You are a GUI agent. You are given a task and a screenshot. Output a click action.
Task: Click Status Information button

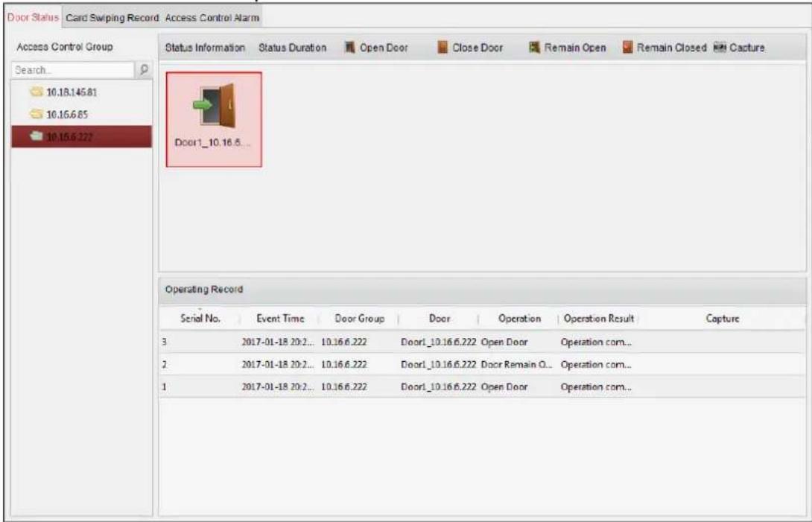click(x=205, y=48)
